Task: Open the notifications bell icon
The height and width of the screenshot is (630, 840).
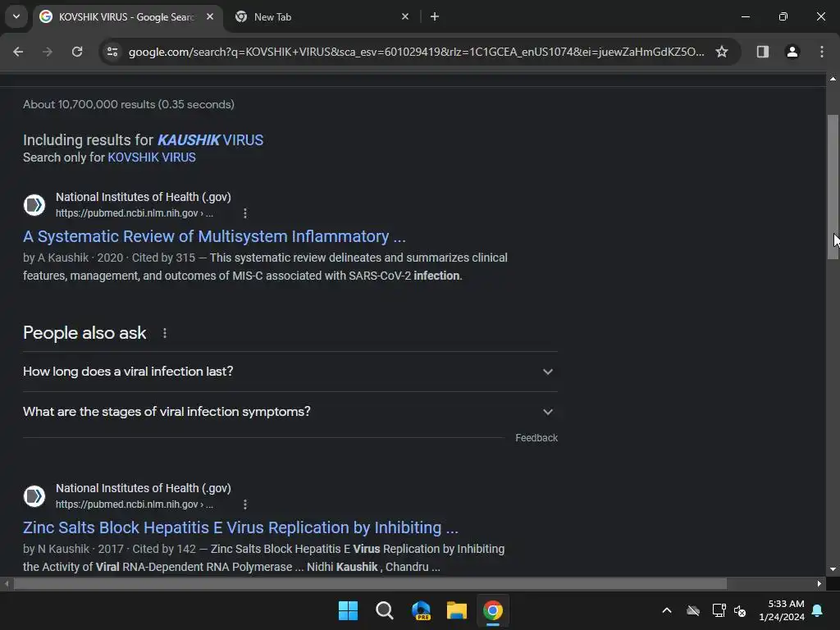Action: click(x=818, y=610)
